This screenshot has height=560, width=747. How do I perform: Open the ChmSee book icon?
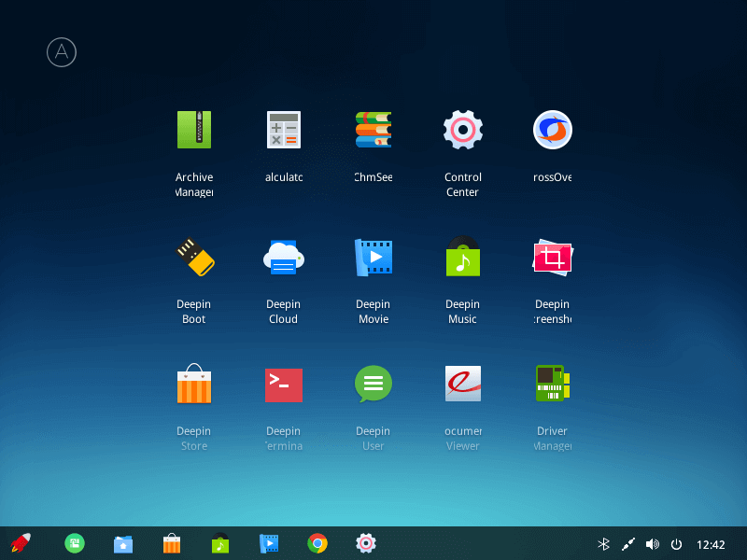click(373, 130)
